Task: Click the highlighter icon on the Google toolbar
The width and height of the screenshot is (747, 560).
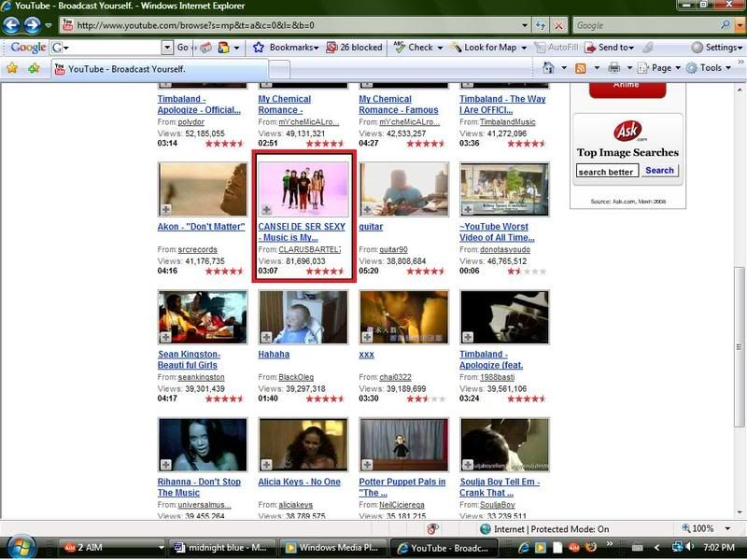Action: [647, 48]
